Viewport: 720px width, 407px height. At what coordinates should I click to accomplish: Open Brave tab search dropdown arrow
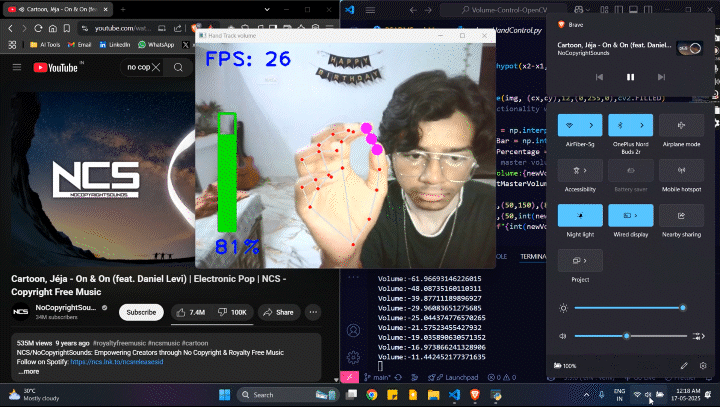(x=267, y=9)
